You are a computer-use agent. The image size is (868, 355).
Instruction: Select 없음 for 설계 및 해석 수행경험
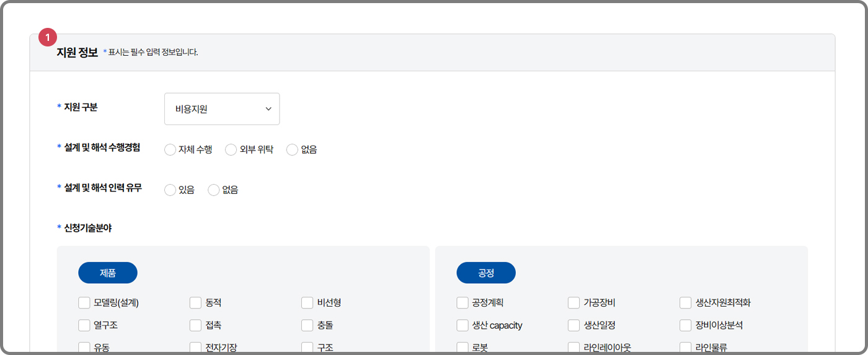292,149
